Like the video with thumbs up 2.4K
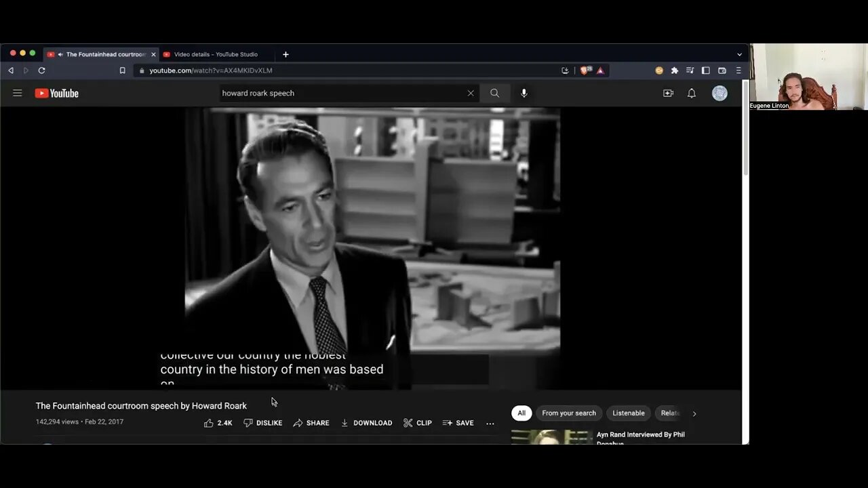 point(218,423)
